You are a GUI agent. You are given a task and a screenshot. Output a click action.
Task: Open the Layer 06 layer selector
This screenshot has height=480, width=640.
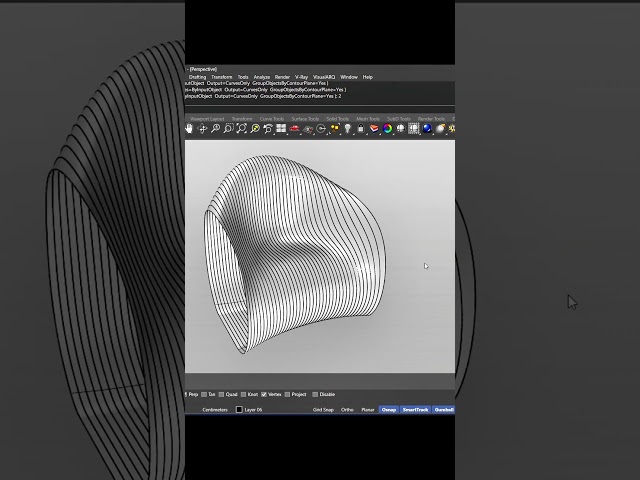pos(253,410)
